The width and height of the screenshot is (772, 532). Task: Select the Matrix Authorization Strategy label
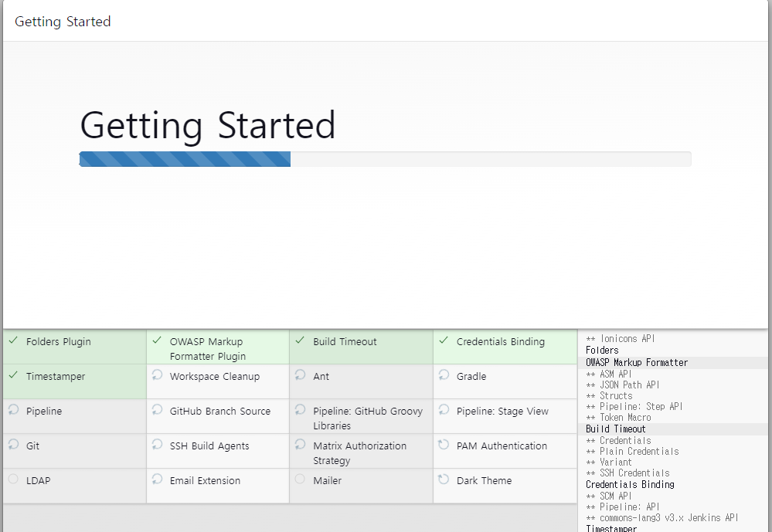click(360, 453)
